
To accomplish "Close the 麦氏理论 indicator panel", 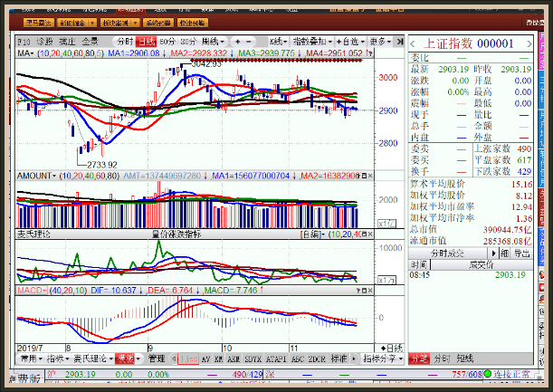I will 370,234.
